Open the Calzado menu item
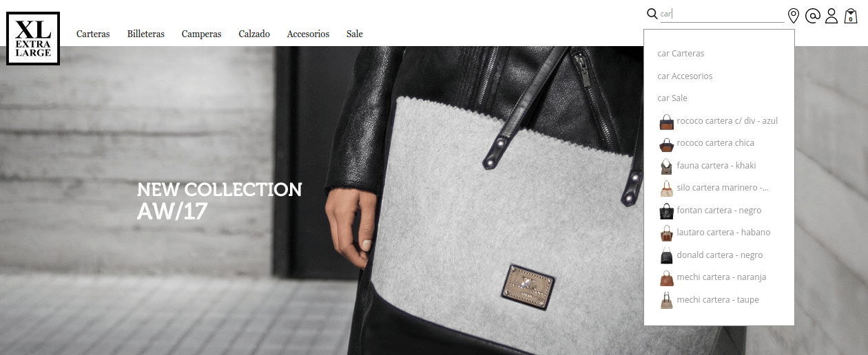This screenshot has height=355, width=868. click(254, 34)
